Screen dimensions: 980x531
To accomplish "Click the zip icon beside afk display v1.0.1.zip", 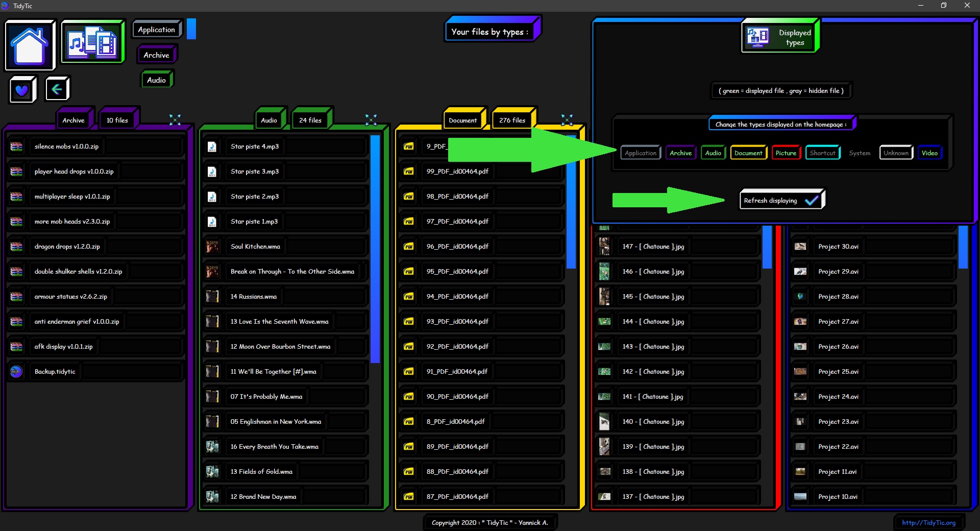I will 16,347.
